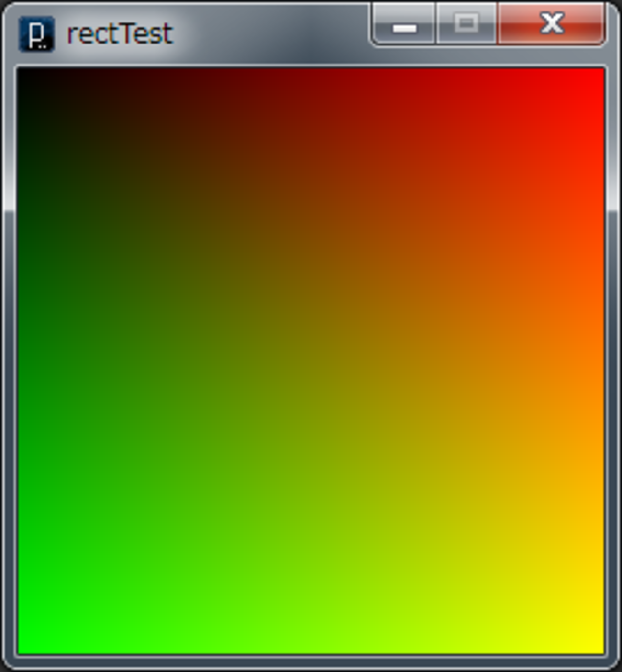
Task: Minimize the rectTest window
Action: [404, 24]
